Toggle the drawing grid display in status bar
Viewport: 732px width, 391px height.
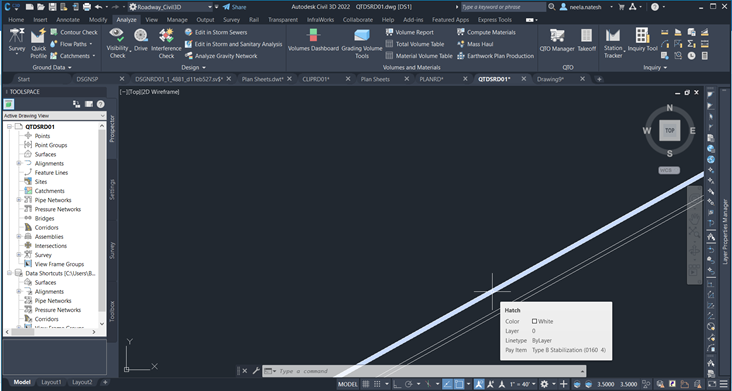tap(366, 384)
